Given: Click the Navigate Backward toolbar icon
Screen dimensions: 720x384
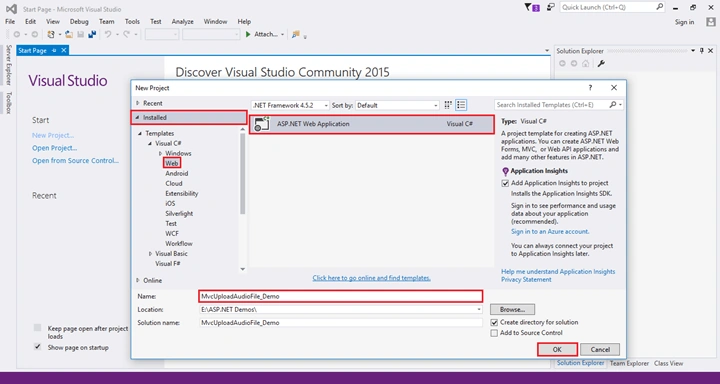Looking at the screenshot, I should point(17,34).
